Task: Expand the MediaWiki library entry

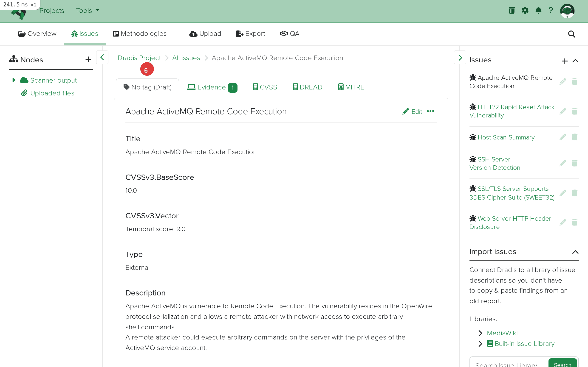Action: (480, 333)
